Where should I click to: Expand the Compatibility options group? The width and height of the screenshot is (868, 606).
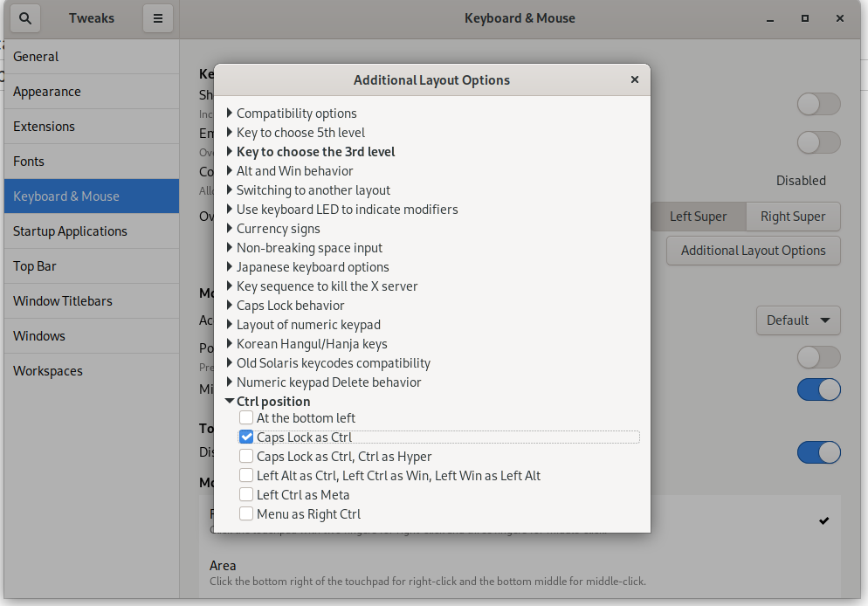coord(230,114)
